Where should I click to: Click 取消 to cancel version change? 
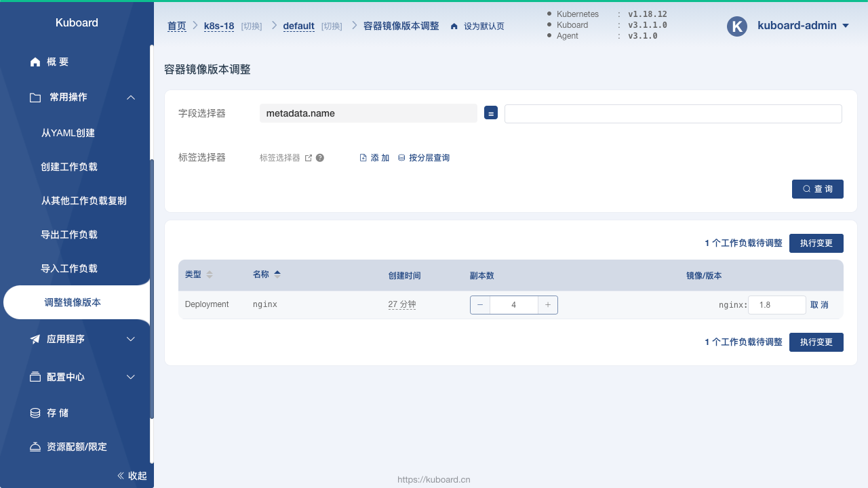click(819, 305)
